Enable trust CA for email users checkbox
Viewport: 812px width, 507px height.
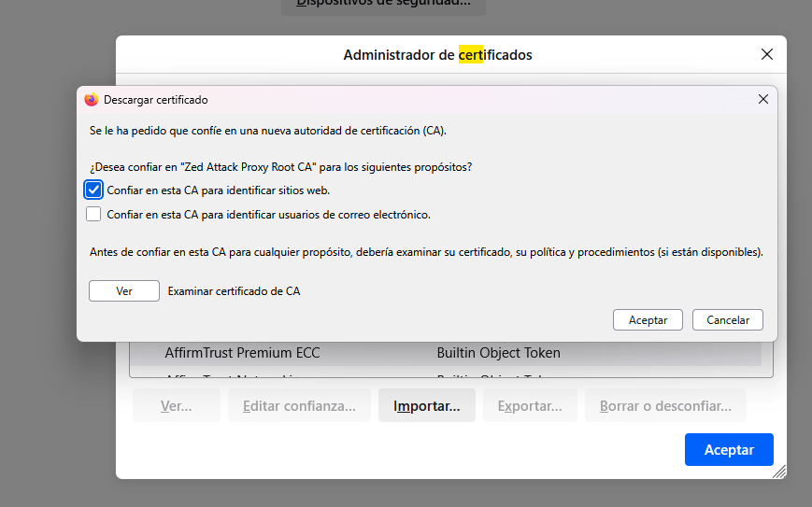tap(93, 214)
